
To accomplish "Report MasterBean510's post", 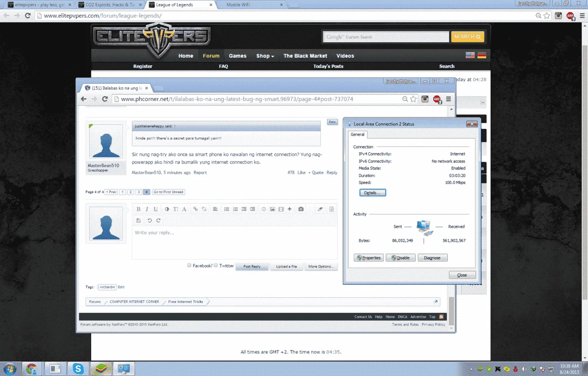I will click(200, 172).
